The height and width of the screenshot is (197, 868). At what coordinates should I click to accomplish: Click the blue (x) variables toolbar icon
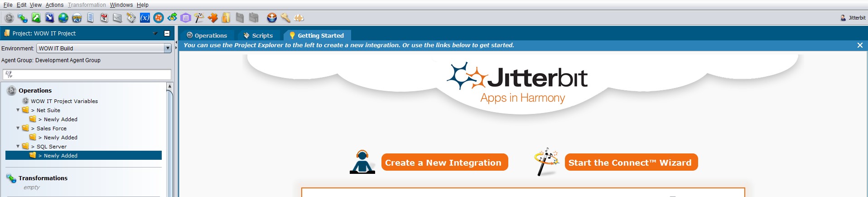[x=145, y=18]
